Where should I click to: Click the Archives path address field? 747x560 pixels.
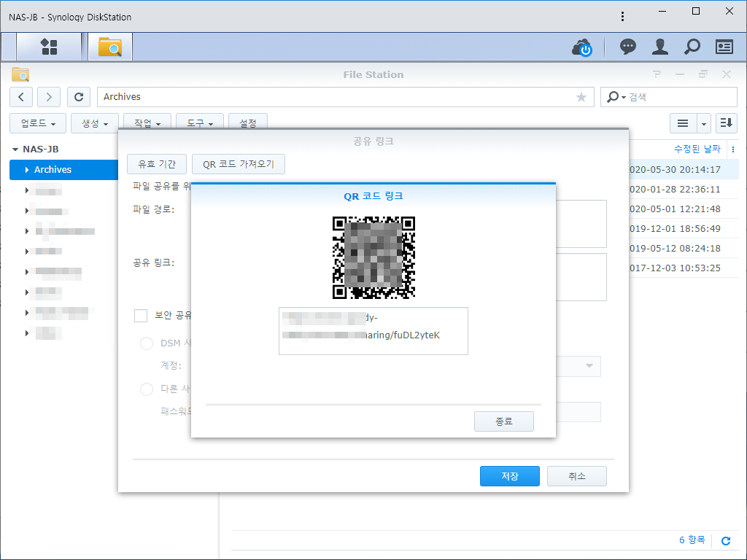click(346, 97)
